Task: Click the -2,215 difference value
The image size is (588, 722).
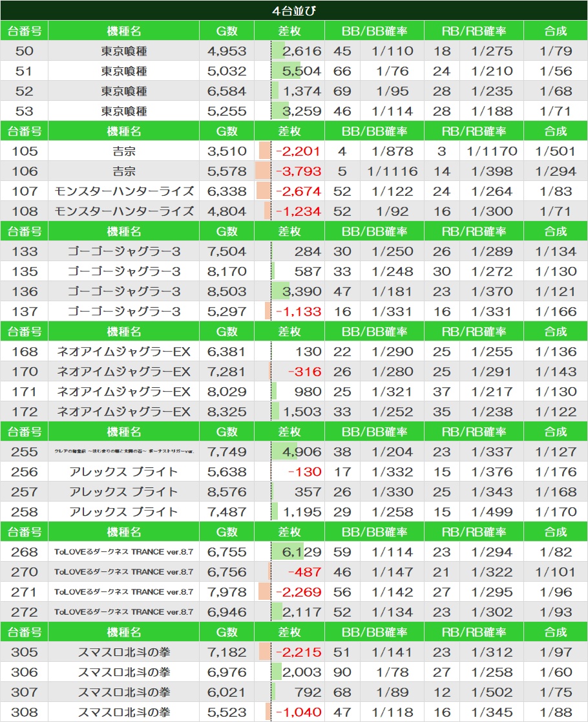Action: [297, 652]
